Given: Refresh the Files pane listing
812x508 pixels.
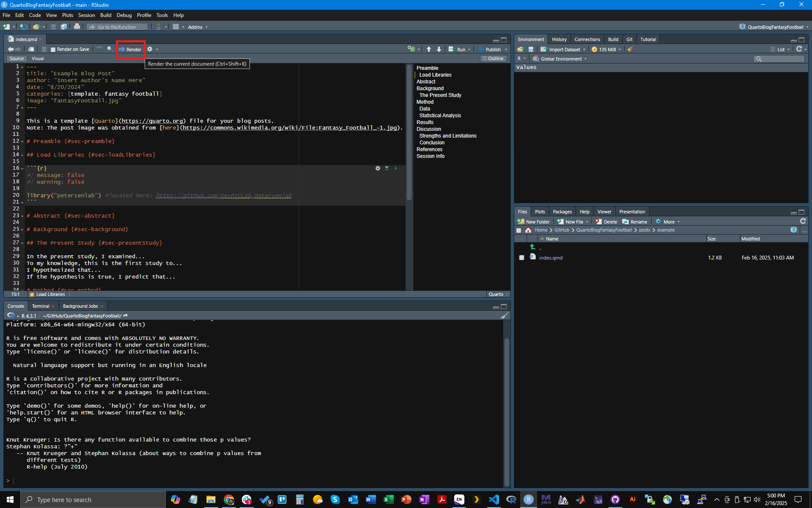Looking at the screenshot, I should (803, 221).
